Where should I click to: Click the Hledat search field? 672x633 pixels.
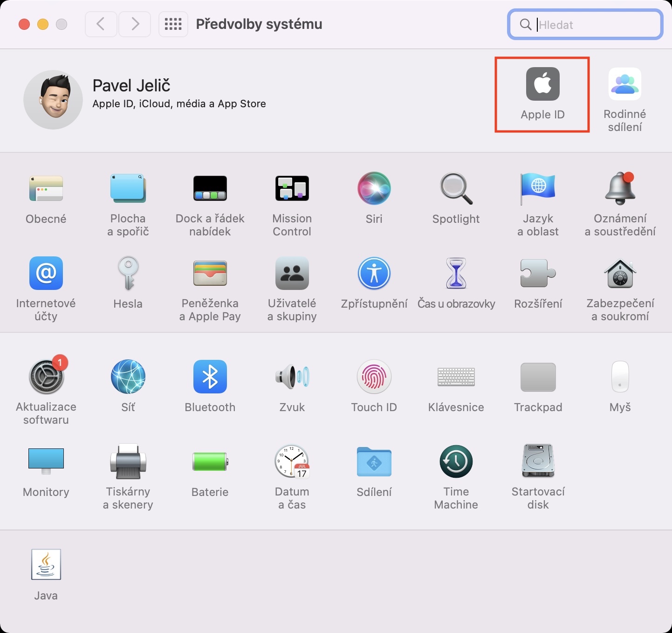585,25
